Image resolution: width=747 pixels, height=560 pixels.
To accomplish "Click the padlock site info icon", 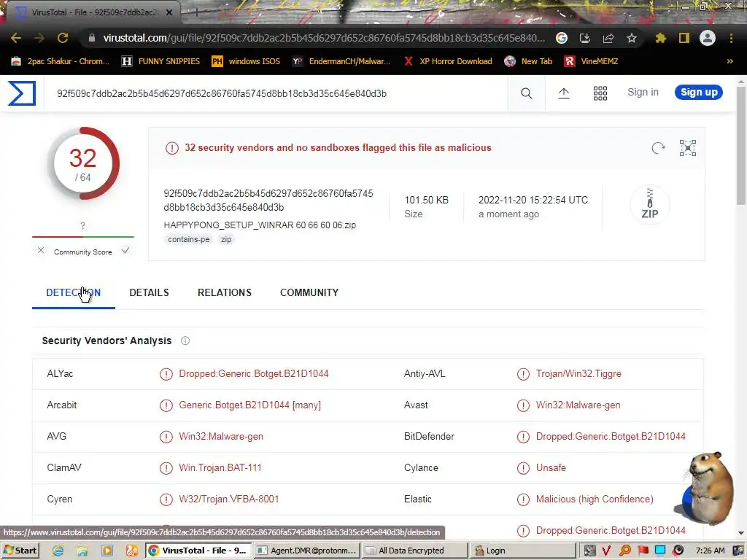I will pos(92,38).
